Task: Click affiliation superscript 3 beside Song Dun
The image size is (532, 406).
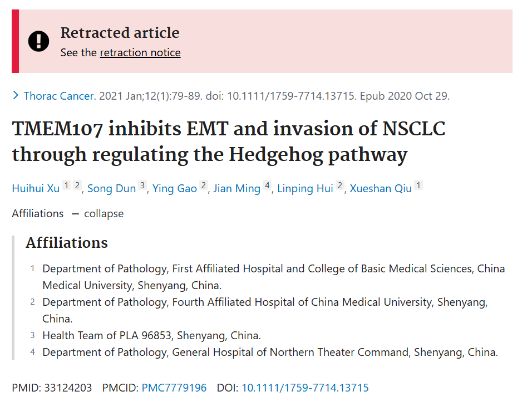Action: coord(142,185)
